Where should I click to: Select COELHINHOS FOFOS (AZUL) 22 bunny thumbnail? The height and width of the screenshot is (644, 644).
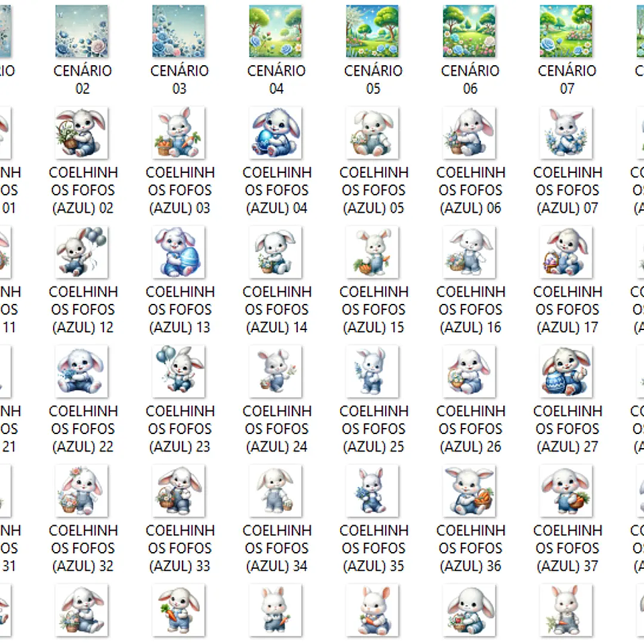(82, 372)
